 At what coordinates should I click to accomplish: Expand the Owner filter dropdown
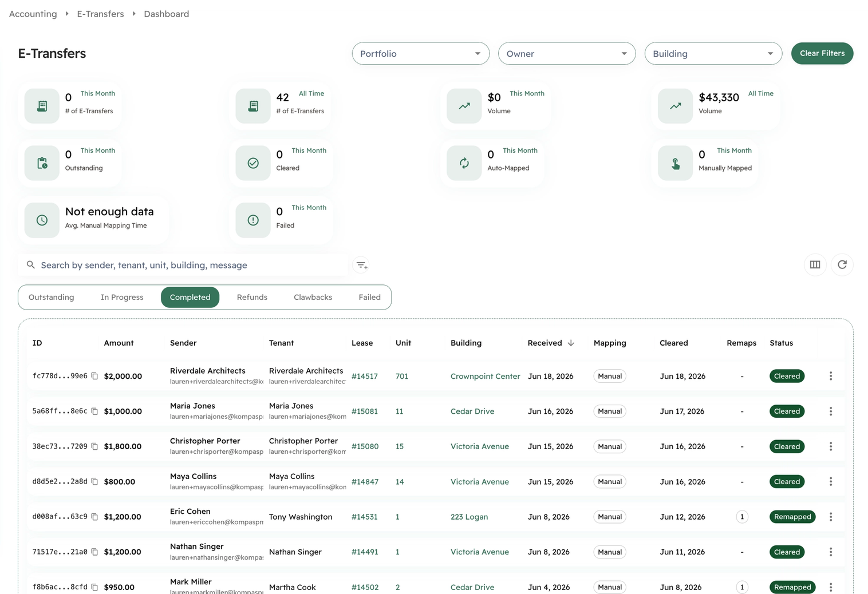(x=567, y=54)
